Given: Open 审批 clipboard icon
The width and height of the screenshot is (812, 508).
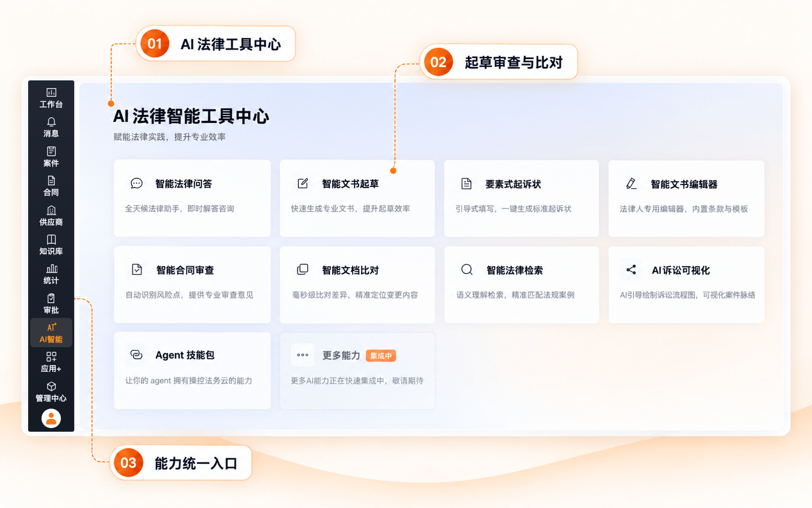Looking at the screenshot, I should point(51,298).
